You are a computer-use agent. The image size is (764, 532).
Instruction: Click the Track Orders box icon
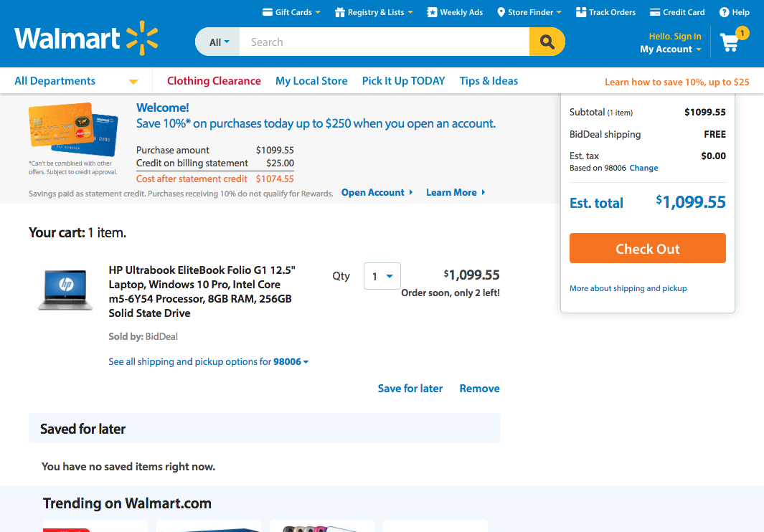tap(581, 12)
